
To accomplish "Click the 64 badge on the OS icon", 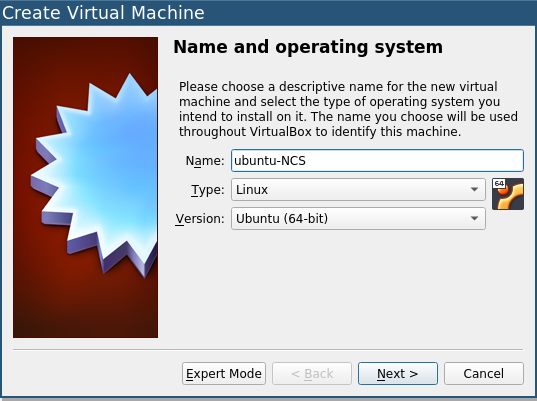I will pyautogui.click(x=499, y=184).
